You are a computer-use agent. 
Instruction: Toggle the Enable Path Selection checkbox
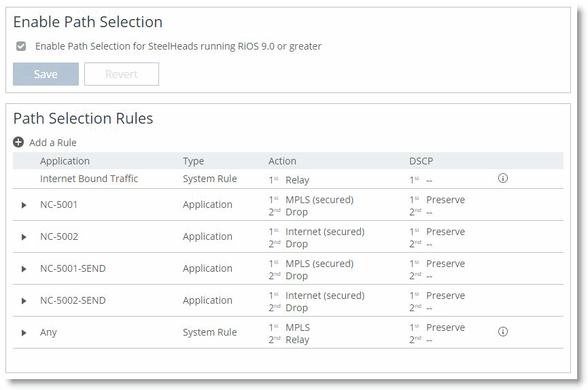[x=21, y=46]
